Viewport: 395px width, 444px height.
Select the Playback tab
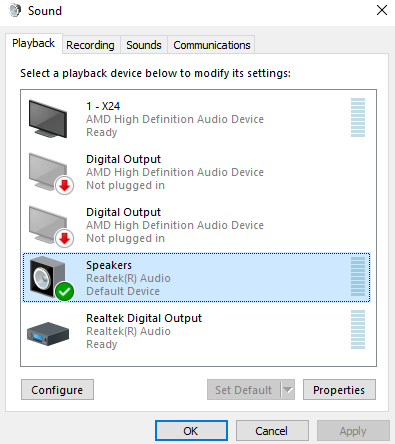pos(34,43)
